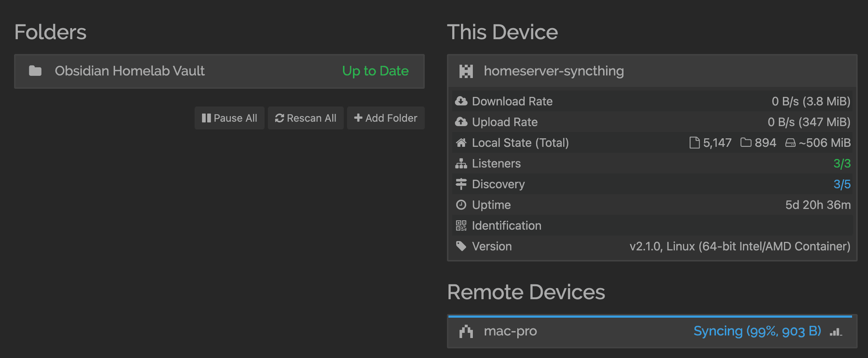
Task: Click the folder icon beside Obsidian Homelab Vault
Action: pos(35,71)
